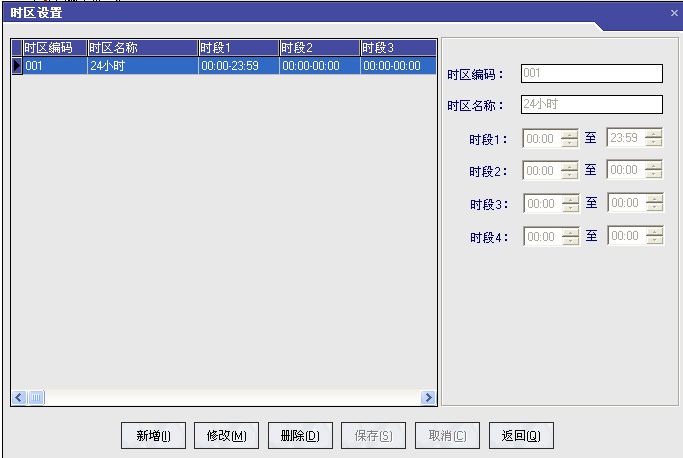Click the 时段1 start time field
Screen dimensions: 683x458
click(x=541, y=139)
